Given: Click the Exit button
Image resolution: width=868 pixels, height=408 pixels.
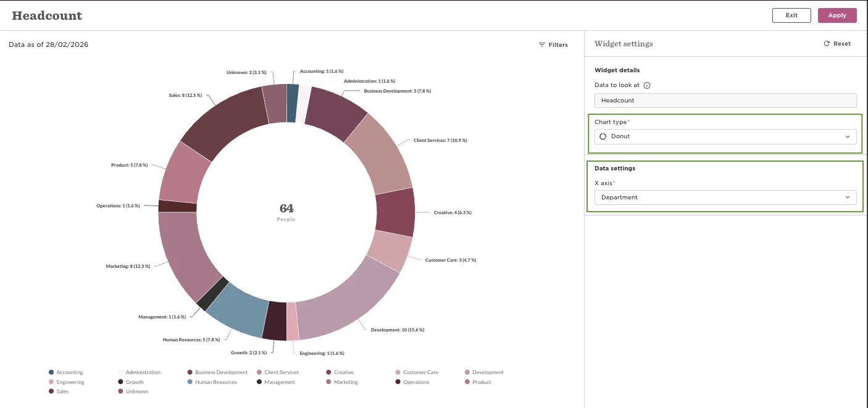Looking at the screenshot, I should coord(791,15).
